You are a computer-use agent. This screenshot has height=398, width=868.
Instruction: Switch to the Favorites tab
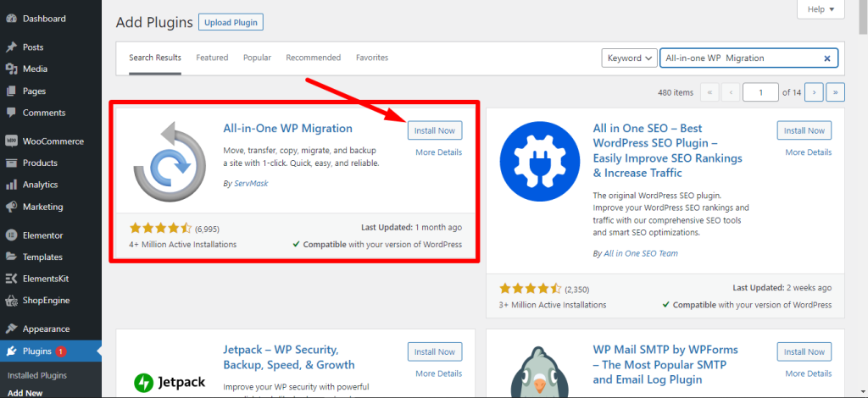coord(372,58)
